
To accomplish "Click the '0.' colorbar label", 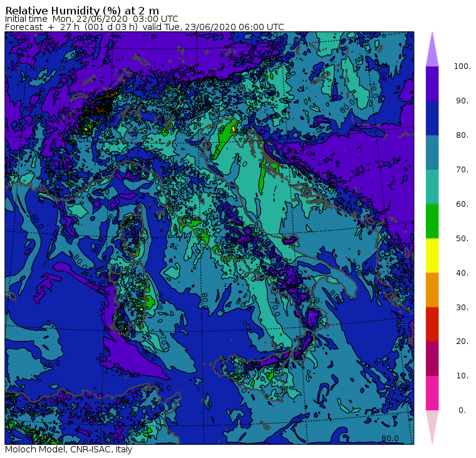I will point(462,410).
